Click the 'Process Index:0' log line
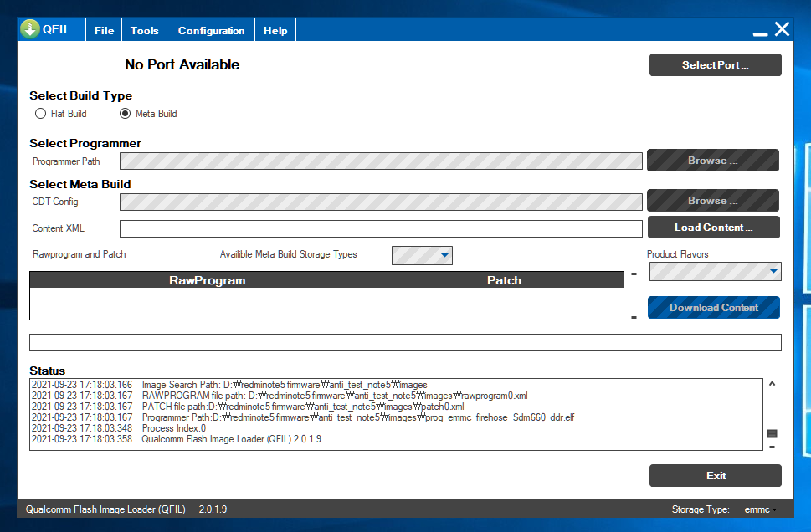811x532 pixels. pos(119,428)
